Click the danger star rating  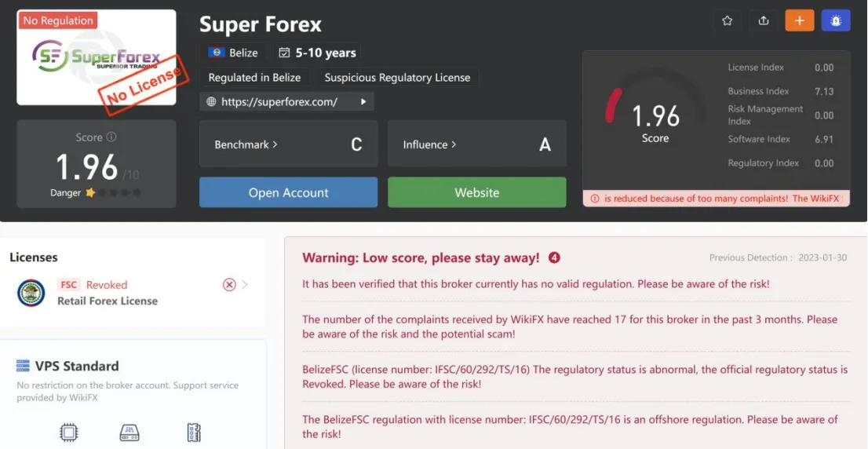click(x=113, y=192)
